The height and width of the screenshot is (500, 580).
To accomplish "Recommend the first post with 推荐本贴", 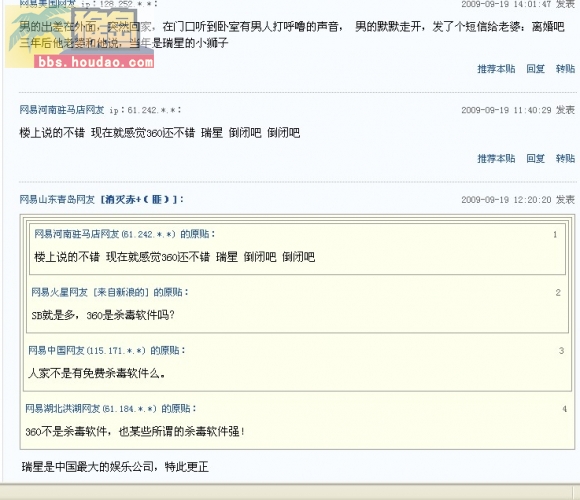I will coord(496,69).
